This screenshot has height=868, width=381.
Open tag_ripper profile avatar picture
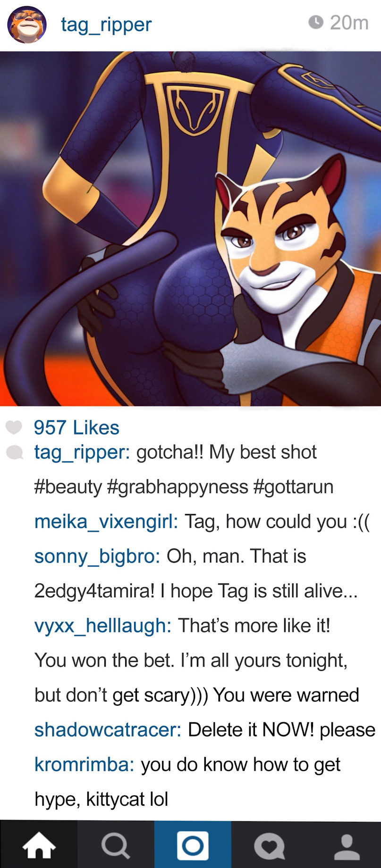click(x=27, y=25)
